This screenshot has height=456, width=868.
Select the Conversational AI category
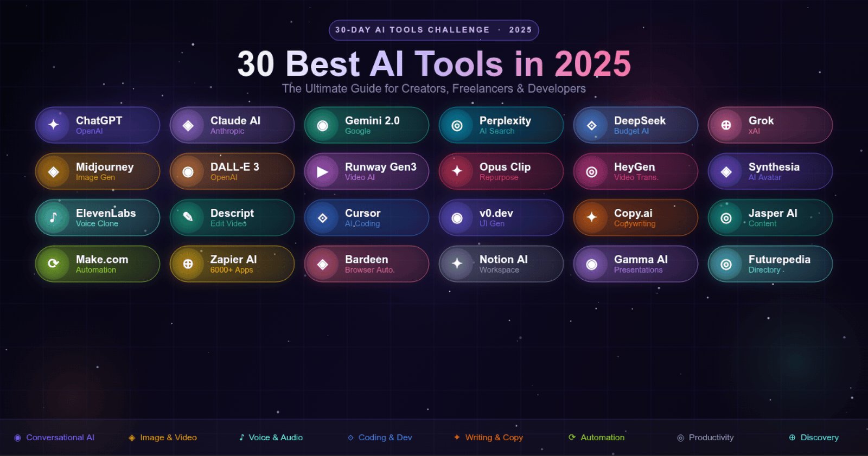click(54, 438)
